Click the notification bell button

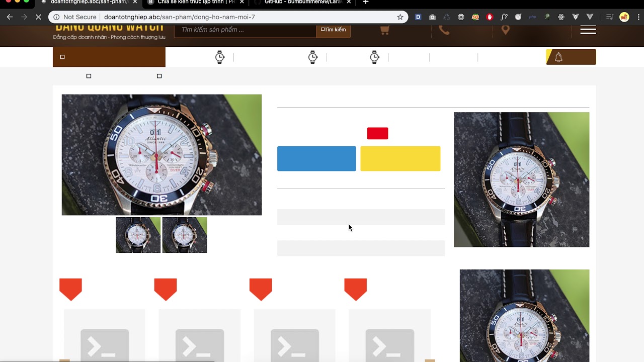pyautogui.click(x=571, y=57)
